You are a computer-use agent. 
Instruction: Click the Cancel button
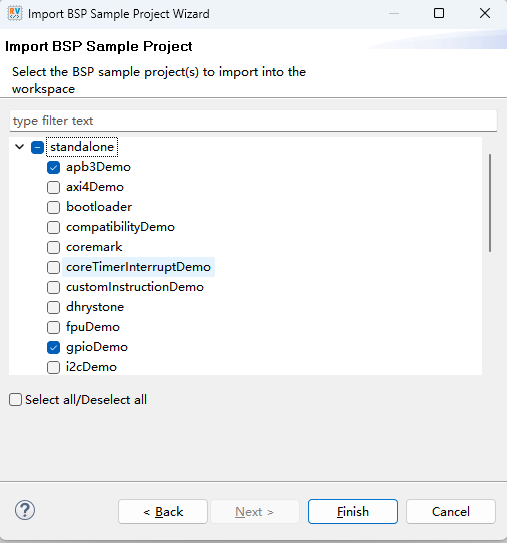pos(451,511)
